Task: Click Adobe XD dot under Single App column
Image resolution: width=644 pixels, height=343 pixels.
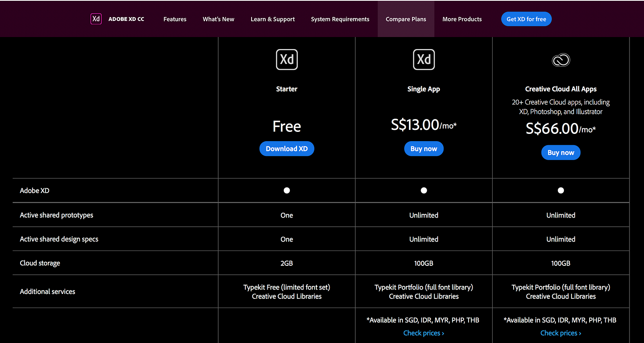Action: pyautogui.click(x=424, y=191)
